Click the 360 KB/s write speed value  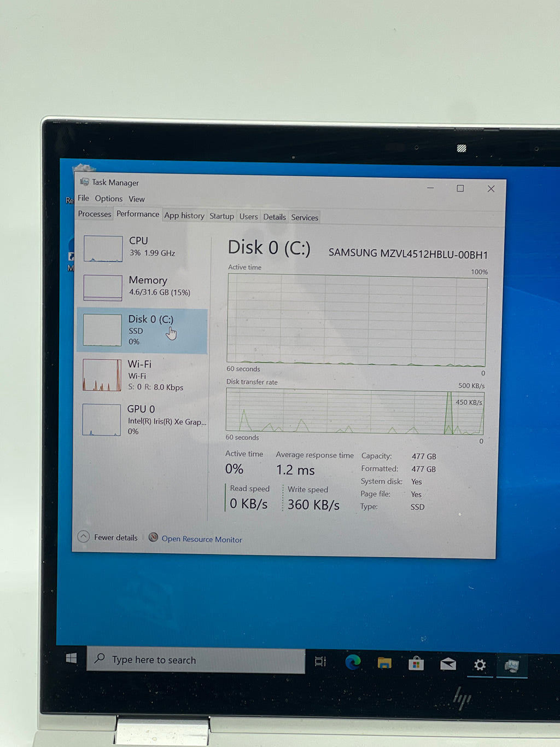click(x=313, y=505)
